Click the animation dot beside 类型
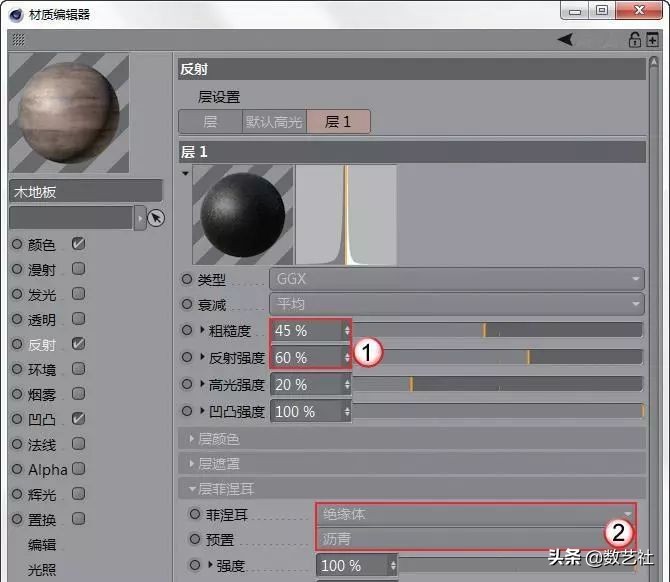670x582 pixels. (x=187, y=279)
